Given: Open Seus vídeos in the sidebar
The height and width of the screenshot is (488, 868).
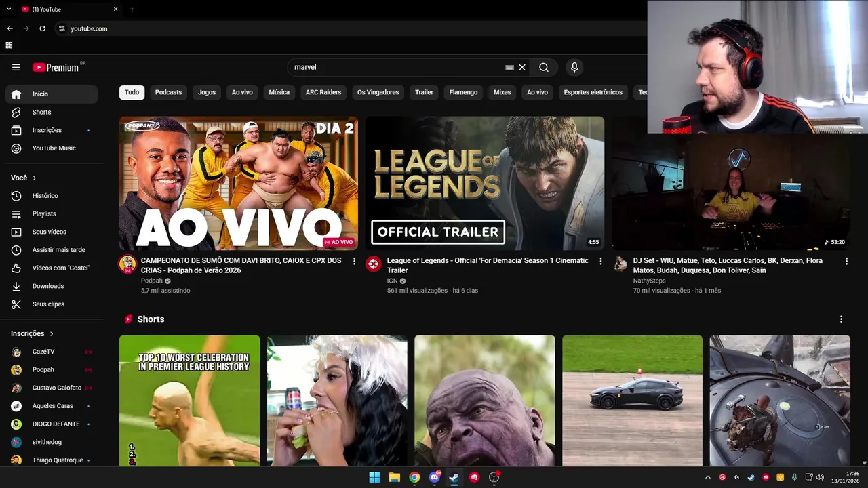Looking at the screenshot, I should tap(52, 232).
